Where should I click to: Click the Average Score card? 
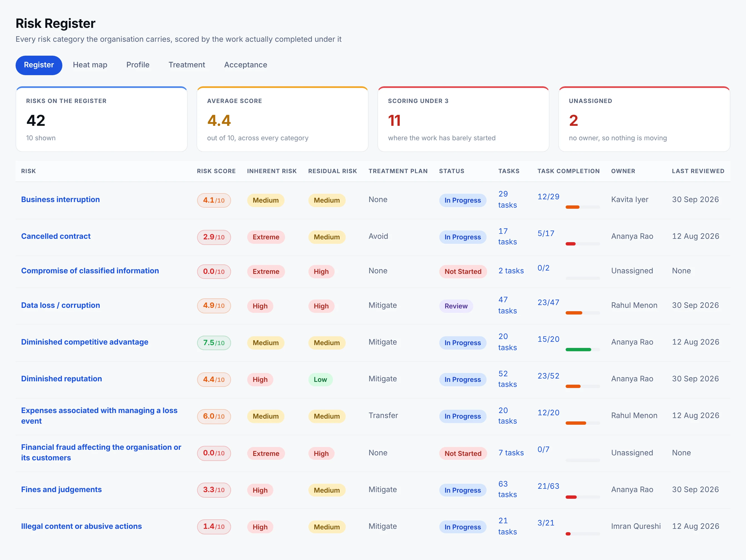[x=282, y=119]
